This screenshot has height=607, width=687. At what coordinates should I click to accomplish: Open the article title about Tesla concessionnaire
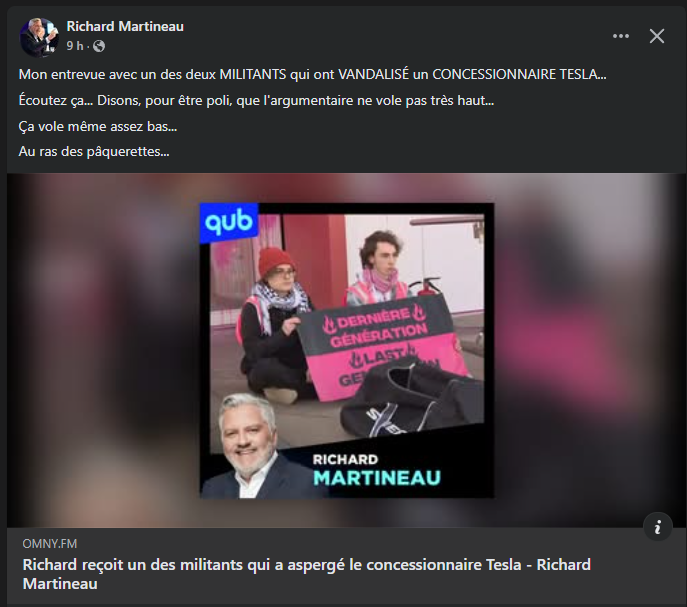click(x=307, y=574)
